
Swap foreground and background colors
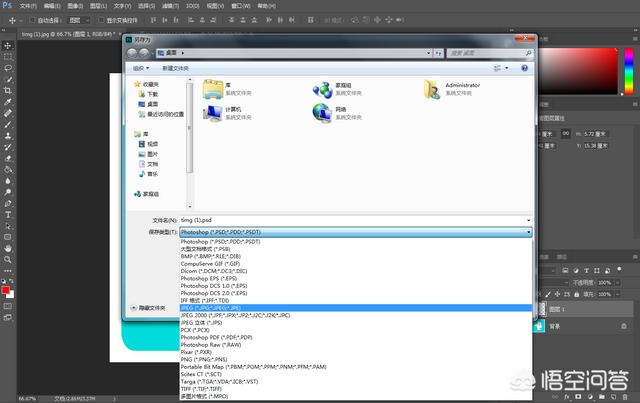point(11,281)
